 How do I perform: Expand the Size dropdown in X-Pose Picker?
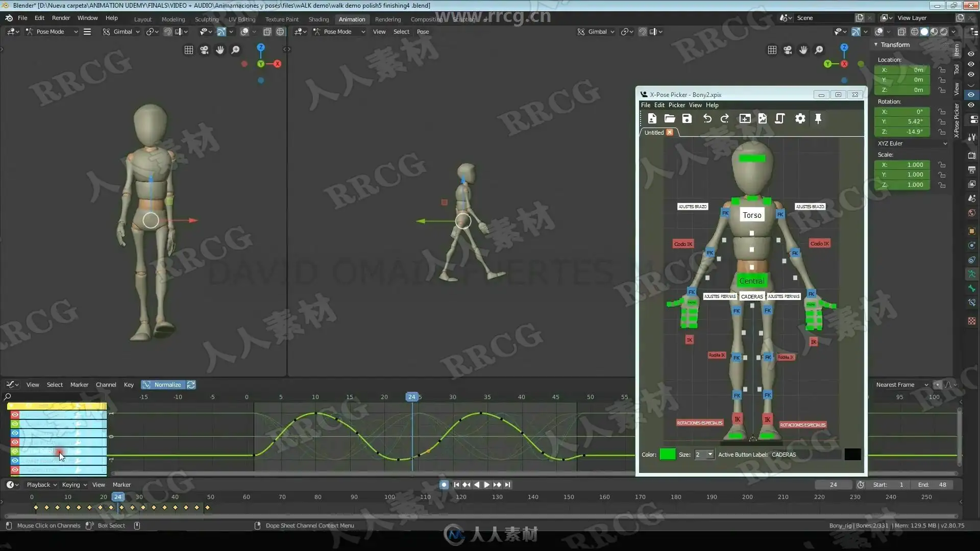pos(709,455)
